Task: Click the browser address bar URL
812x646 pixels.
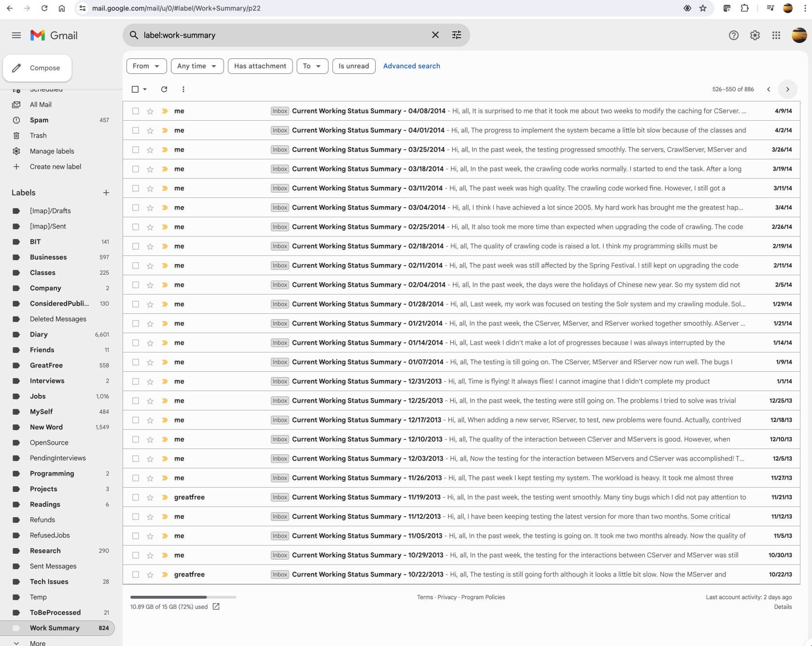Action: [x=176, y=8]
